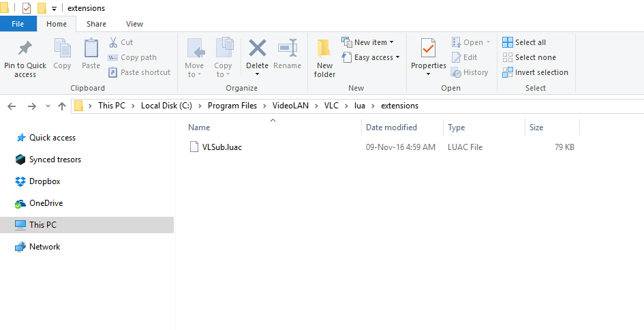Click Invert selection
This screenshot has width=644, height=330.
[x=541, y=72]
